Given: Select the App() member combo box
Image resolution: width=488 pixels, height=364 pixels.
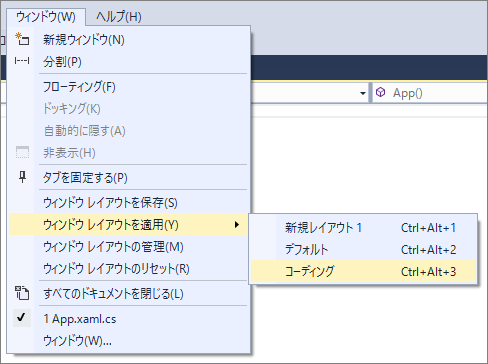Looking at the screenshot, I should click(x=430, y=93).
